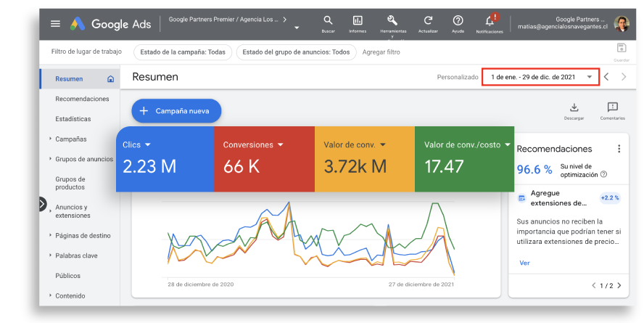Click the Agregar filtro field

click(381, 52)
